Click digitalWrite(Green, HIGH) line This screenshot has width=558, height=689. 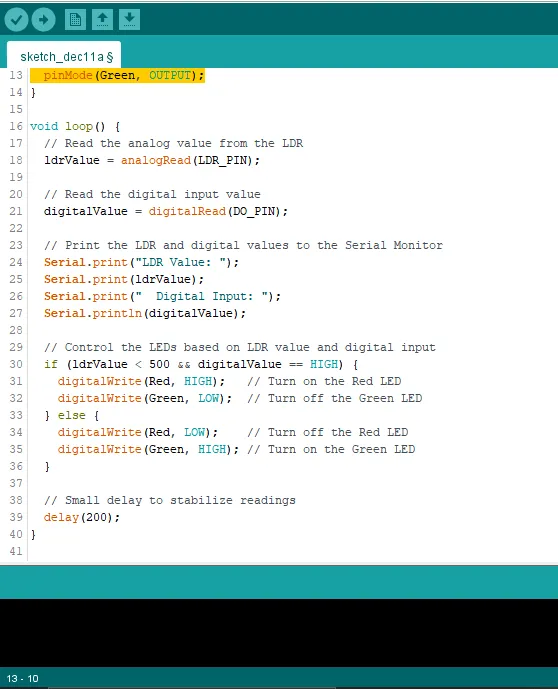[x=148, y=450]
